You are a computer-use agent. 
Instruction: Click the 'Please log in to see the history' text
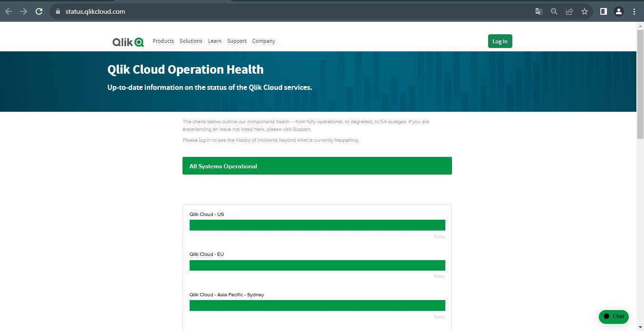[x=271, y=140]
